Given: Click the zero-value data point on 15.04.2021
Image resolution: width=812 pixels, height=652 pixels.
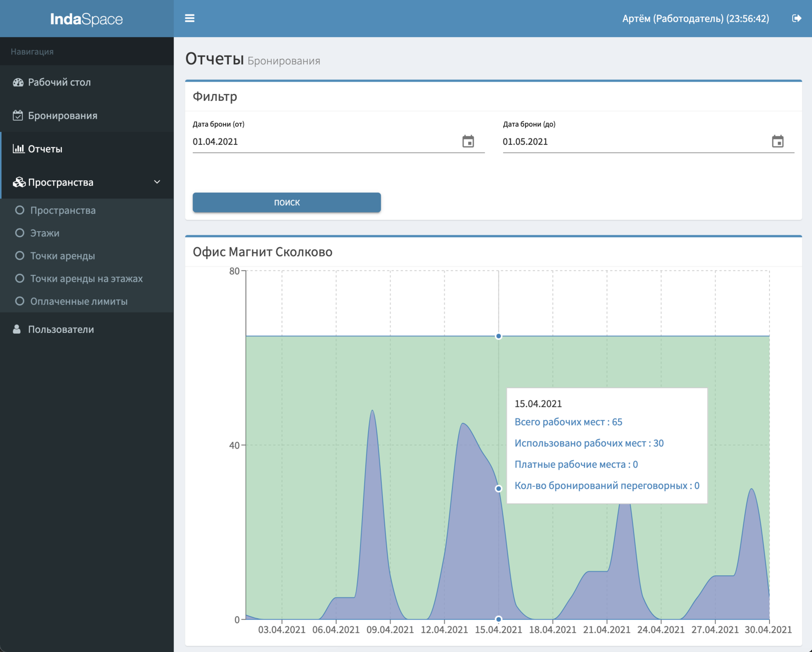Looking at the screenshot, I should click(x=498, y=619).
